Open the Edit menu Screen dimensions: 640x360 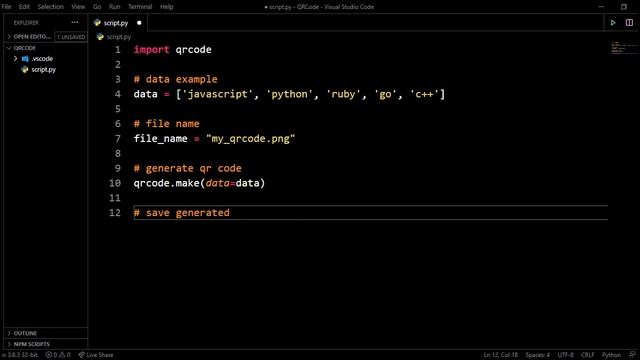click(24, 7)
